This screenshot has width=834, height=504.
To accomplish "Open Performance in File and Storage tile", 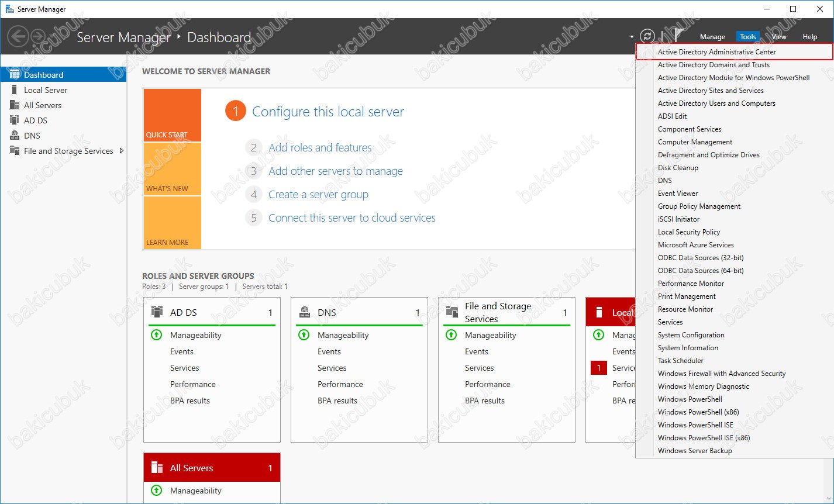I will (x=488, y=384).
